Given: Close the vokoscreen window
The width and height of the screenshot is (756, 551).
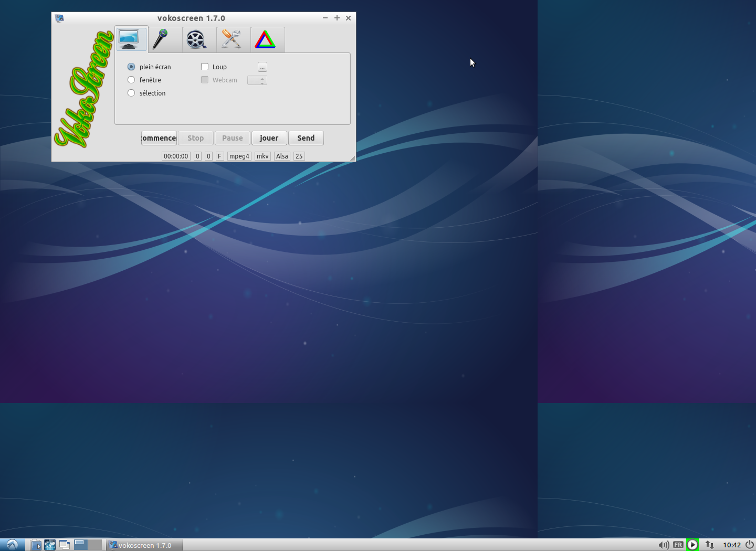Looking at the screenshot, I should pos(348,18).
